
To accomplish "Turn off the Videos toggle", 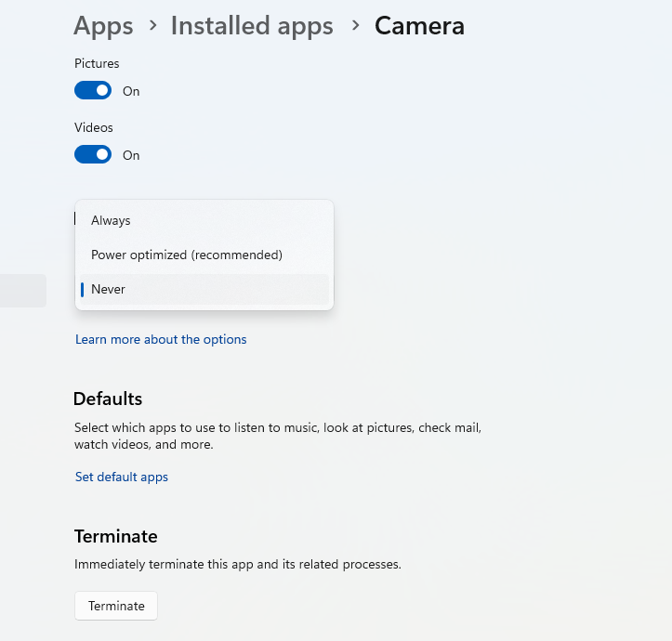I will click(x=93, y=154).
